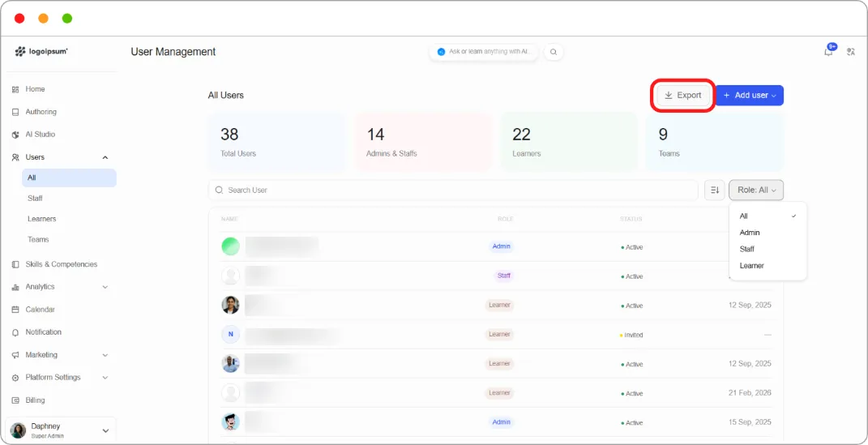
Task: Go to Authoring in sidebar
Action: tap(41, 112)
